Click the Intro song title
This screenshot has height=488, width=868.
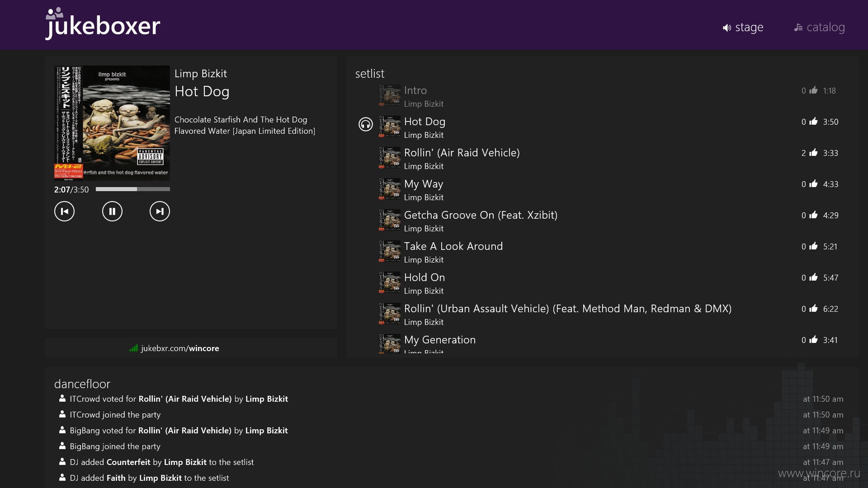coord(415,90)
